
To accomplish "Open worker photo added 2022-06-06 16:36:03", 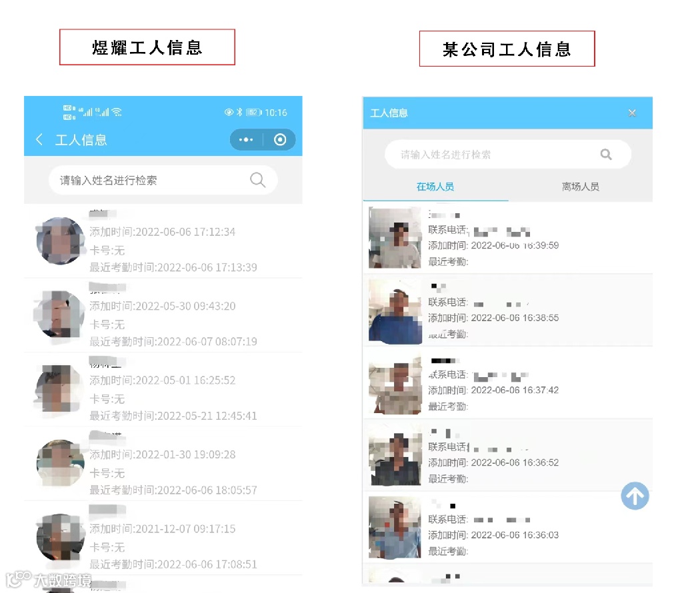I will coord(395,528).
